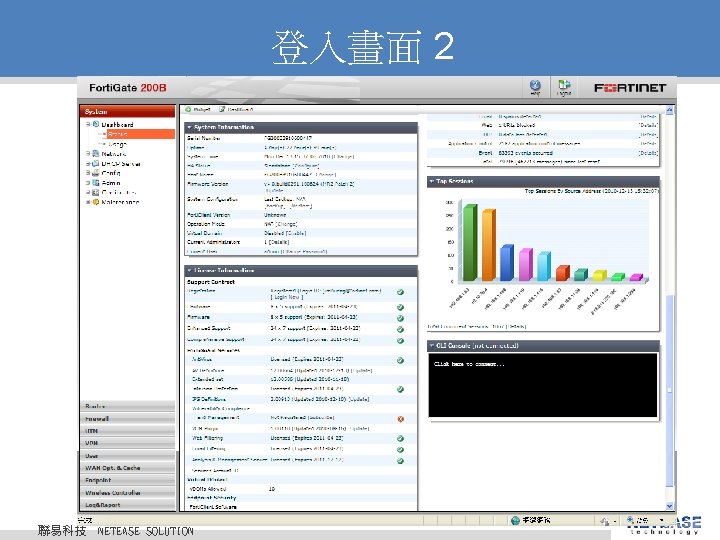Click the globe icon in browser status bar

(515, 520)
